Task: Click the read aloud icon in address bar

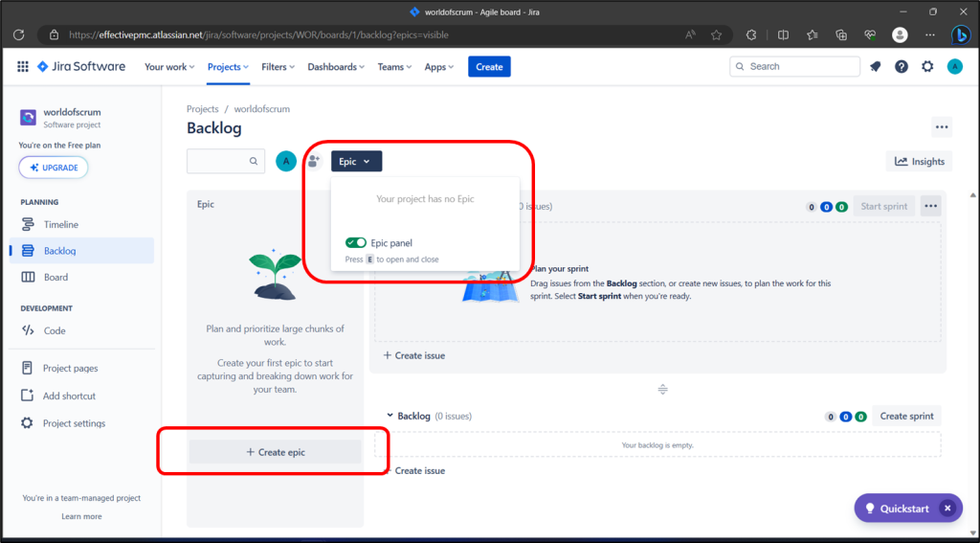Action: pos(690,35)
